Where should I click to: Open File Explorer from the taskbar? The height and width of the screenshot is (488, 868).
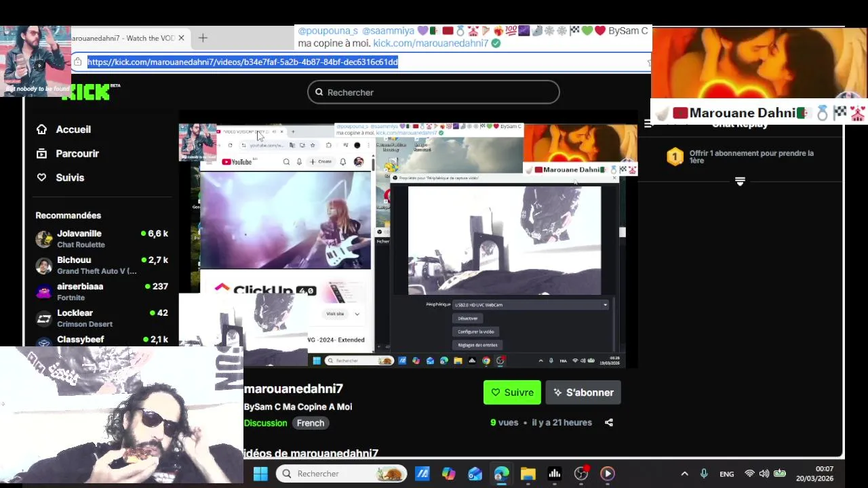(528, 474)
